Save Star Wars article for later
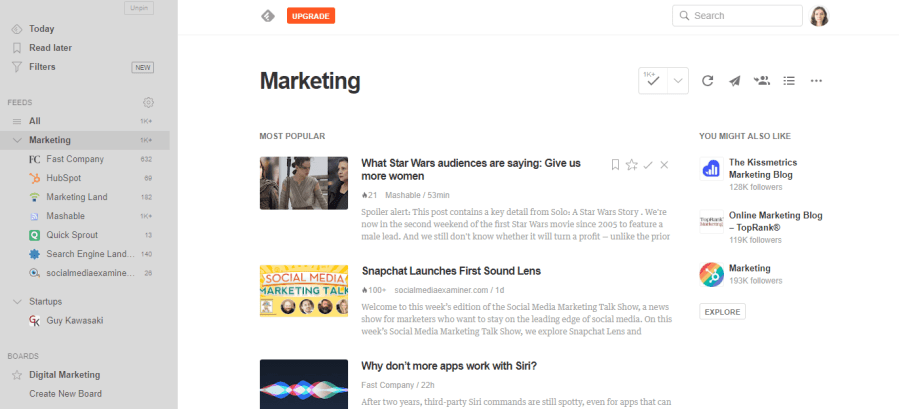Viewport: 899px width, 409px height. coord(615,165)
